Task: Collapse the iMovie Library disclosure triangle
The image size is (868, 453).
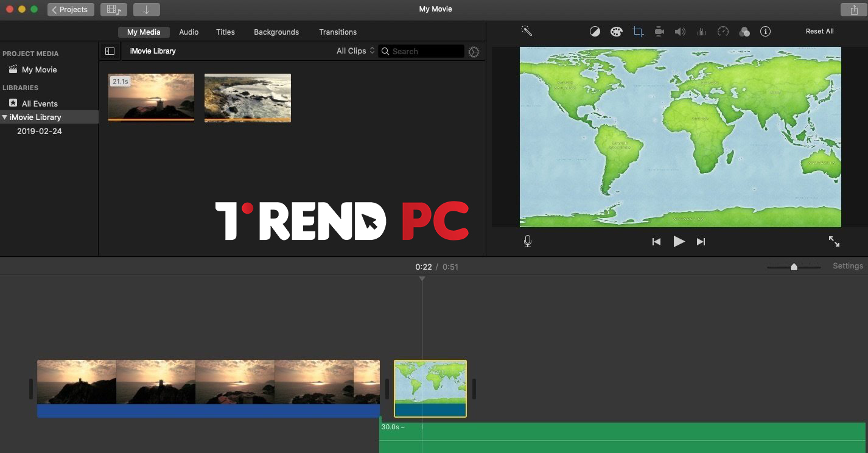Action: point(5,117)
